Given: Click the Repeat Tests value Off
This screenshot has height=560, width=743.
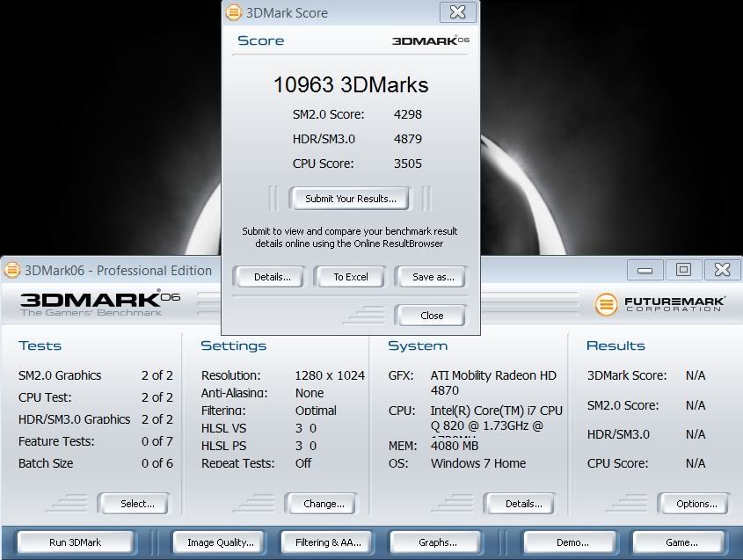Looking at the screenshot, I should pos(303,463).
